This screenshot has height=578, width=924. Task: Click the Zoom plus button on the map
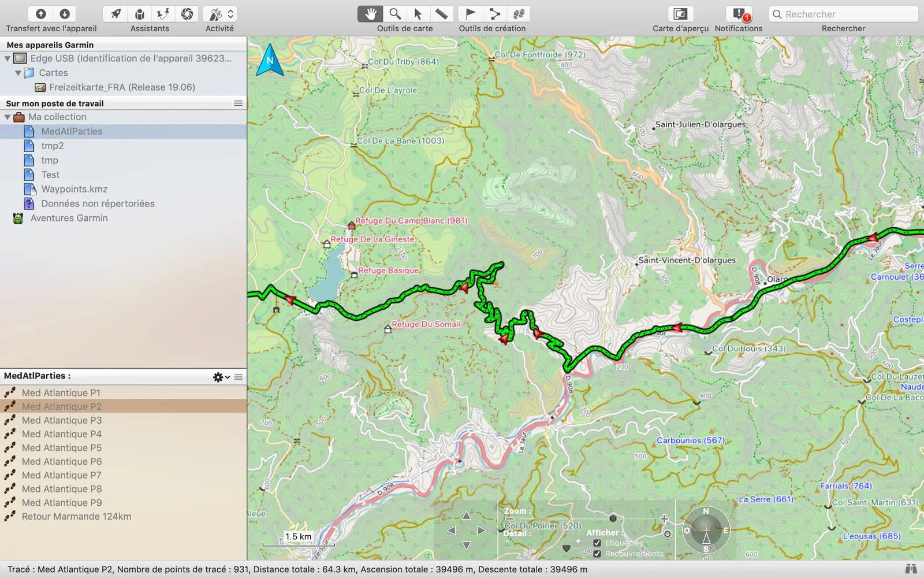[x=664, y=519]
